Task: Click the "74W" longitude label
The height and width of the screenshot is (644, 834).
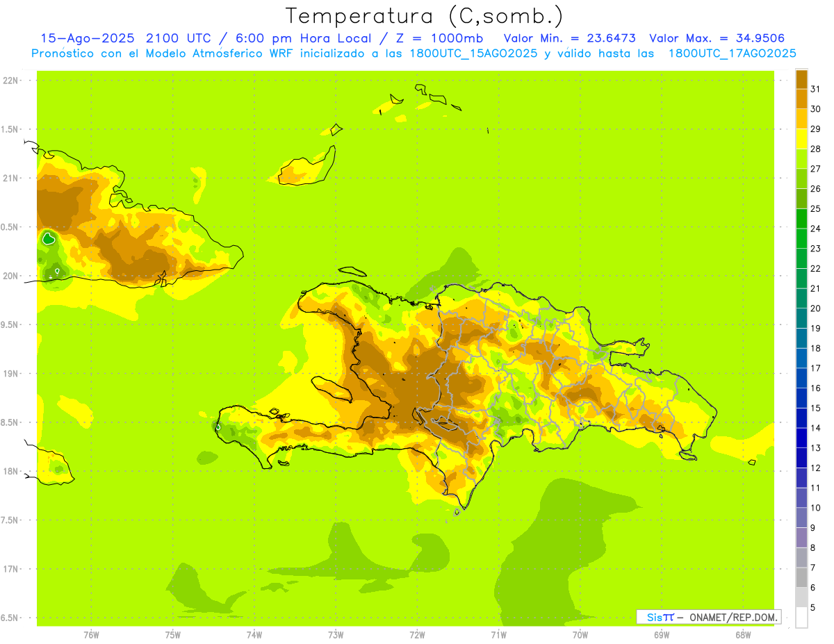Action: pyautogui.click(x=254, y=634)
